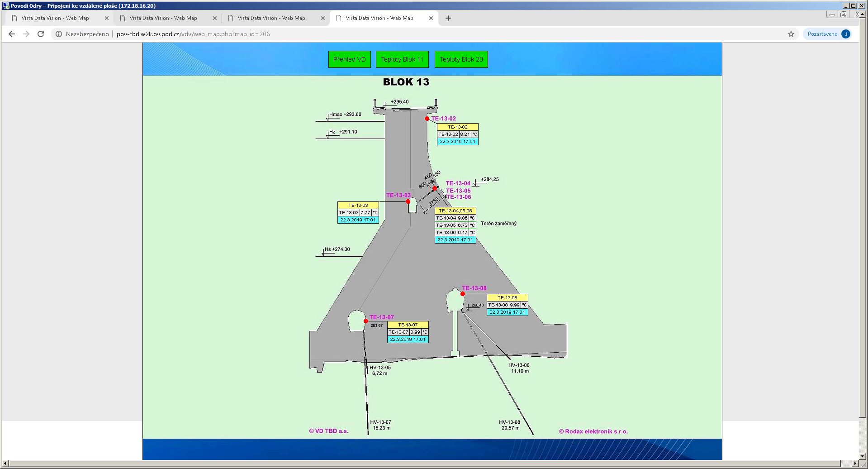Click timestamp under TE-13-03 box
The height and width of the screenshot is (469, 868).
(358, 220)
